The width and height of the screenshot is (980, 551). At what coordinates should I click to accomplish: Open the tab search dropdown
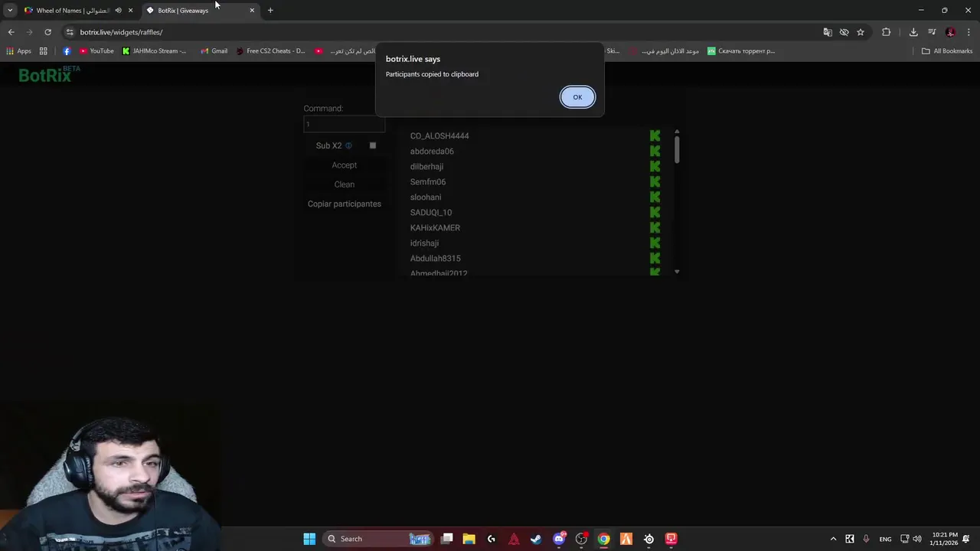(10, 11)
